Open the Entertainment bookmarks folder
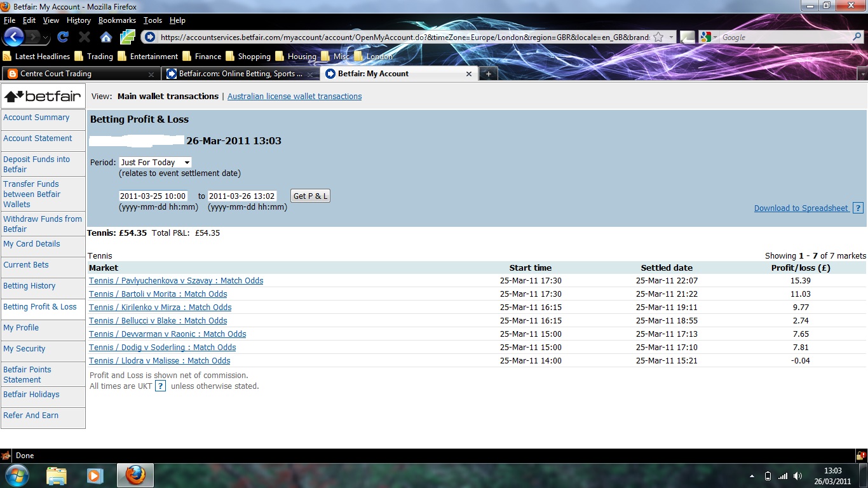 pos(148,56)
